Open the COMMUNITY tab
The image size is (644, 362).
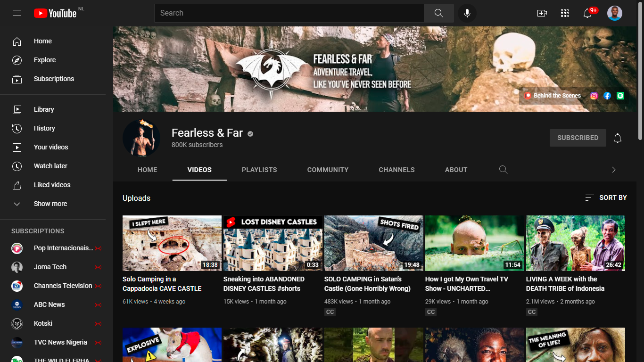pos(328,170)
